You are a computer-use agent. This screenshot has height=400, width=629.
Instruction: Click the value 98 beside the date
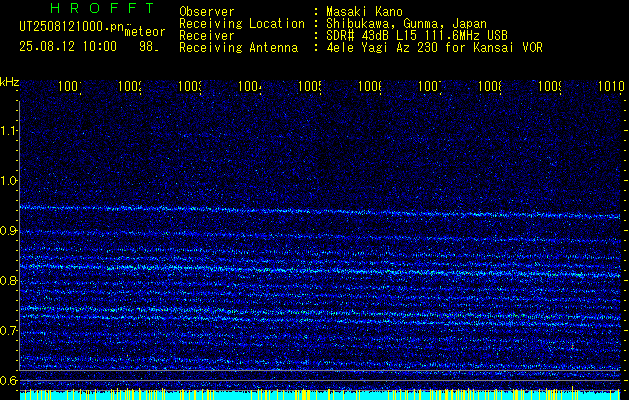148,46
